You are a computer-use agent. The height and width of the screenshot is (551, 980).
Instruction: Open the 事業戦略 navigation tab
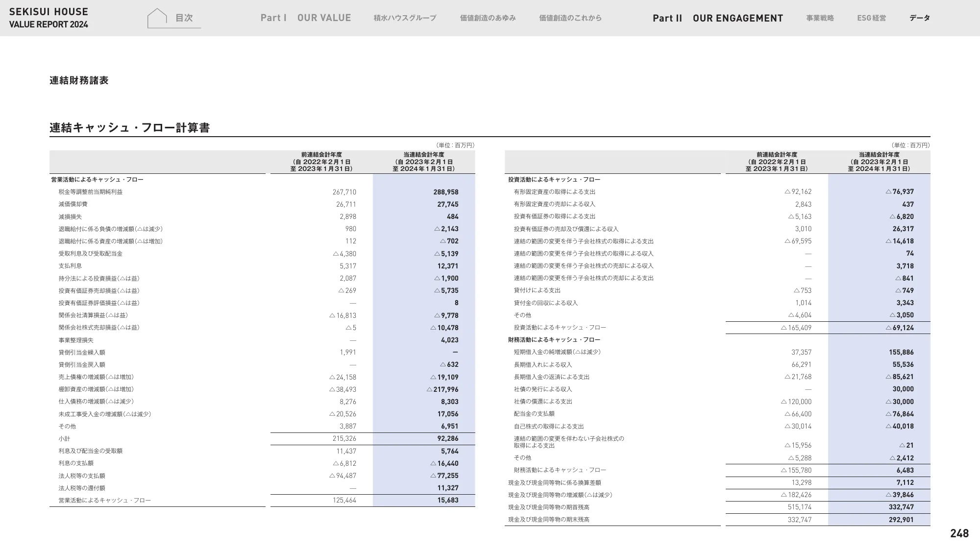click(x=820, y=18)
